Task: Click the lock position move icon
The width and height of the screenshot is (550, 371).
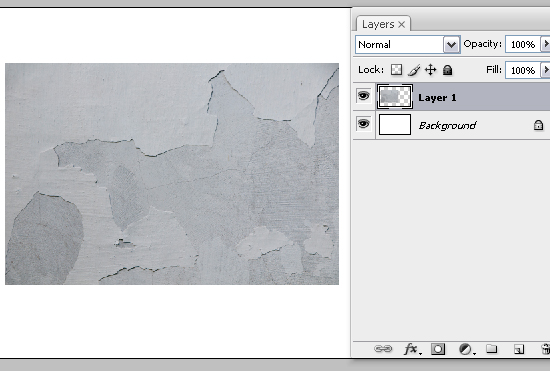Action: tap(430, 70)
